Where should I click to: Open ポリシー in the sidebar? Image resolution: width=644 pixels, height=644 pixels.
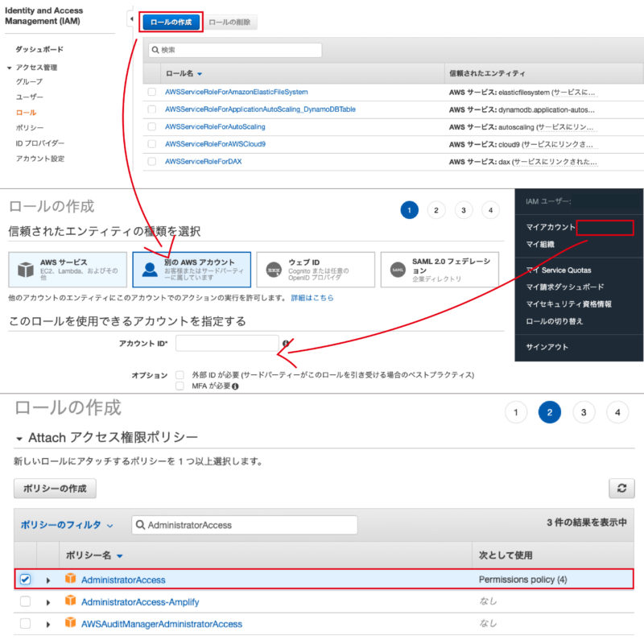pyautogui.click(x=30, y=128)
